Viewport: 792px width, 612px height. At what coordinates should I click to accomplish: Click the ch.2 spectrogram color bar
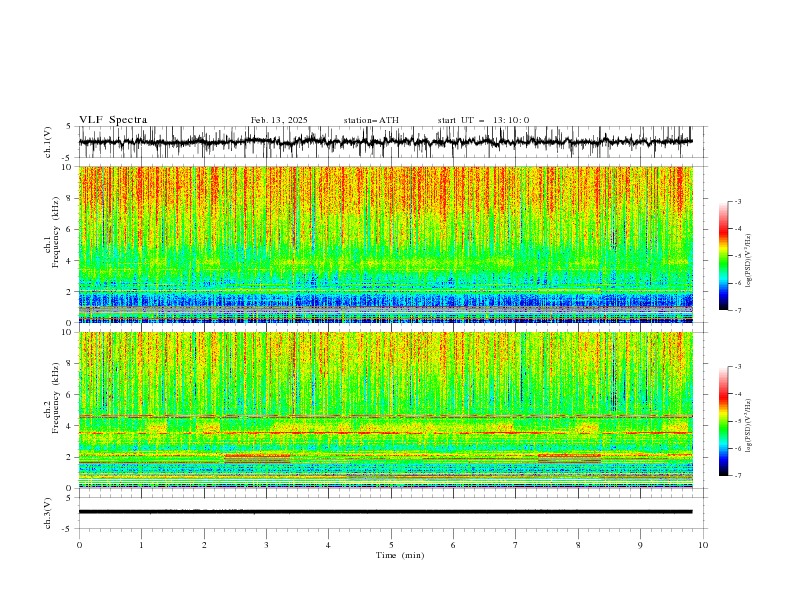723,421
